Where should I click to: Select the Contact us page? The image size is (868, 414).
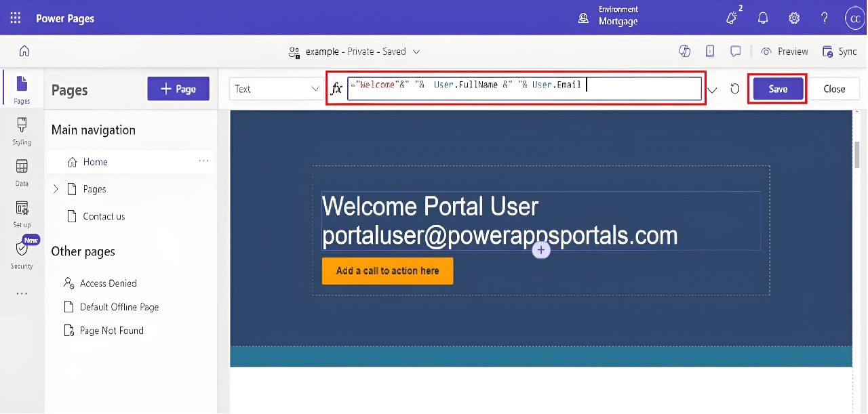[x=104, y=216]
